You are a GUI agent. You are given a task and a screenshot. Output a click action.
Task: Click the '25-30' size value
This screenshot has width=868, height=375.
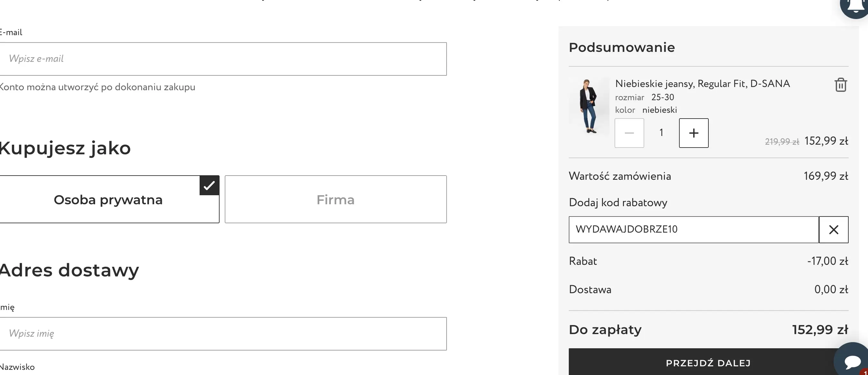(663, 97)
